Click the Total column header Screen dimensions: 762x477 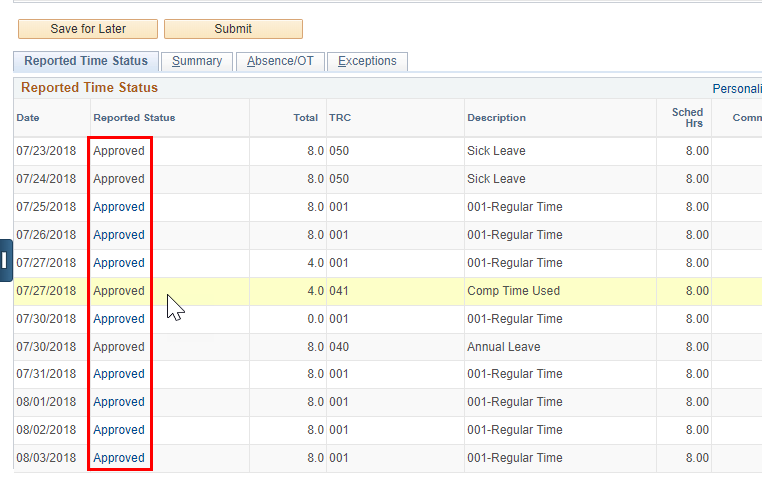click(x=306, y=118)
